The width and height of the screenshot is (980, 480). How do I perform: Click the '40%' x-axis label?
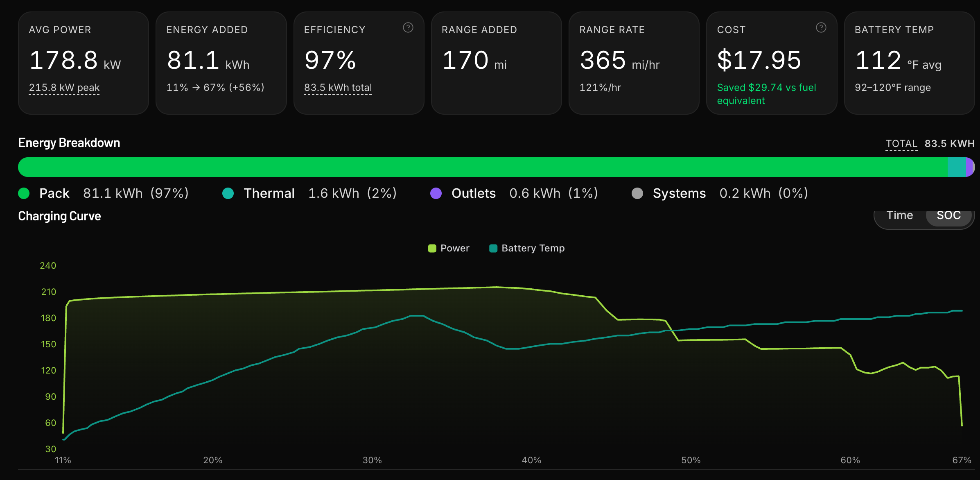531,460
